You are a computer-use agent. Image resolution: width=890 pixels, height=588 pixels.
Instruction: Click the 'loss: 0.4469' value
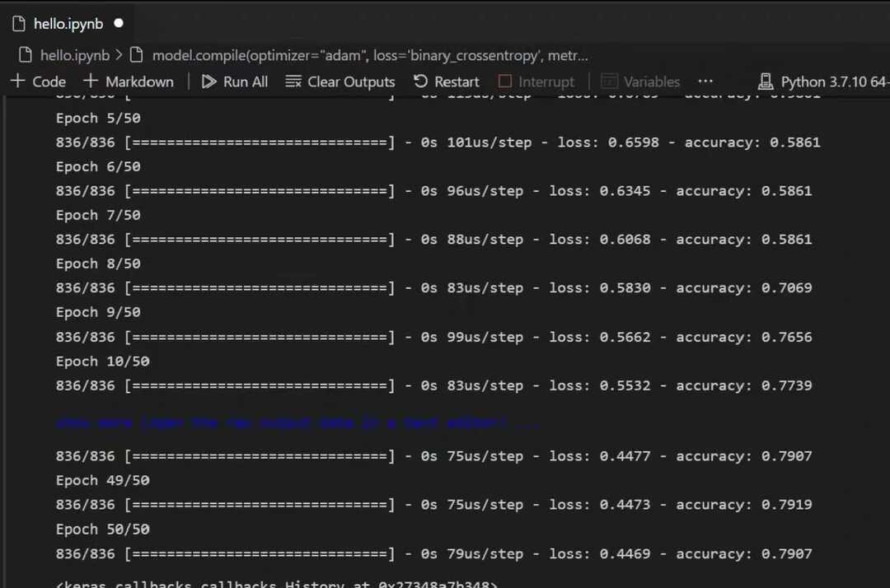pyautogui.click(x=599, y=553)
